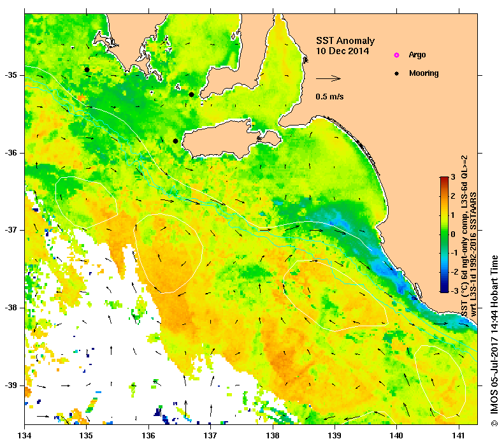Click the 'SST Anomaly' title text
The height and width of the screenshot is (446, 504).
click(345, 41)
